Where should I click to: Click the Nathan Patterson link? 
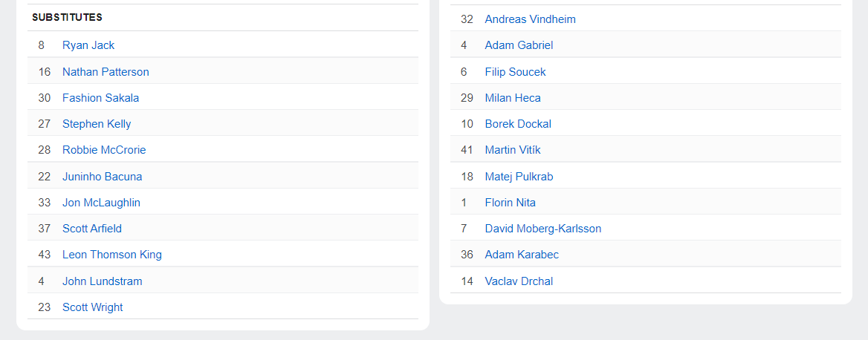tap(106, 72)
